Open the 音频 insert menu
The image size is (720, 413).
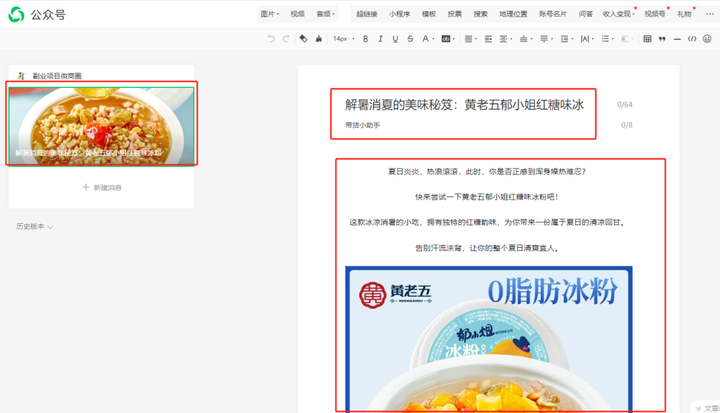click(325, 14)
